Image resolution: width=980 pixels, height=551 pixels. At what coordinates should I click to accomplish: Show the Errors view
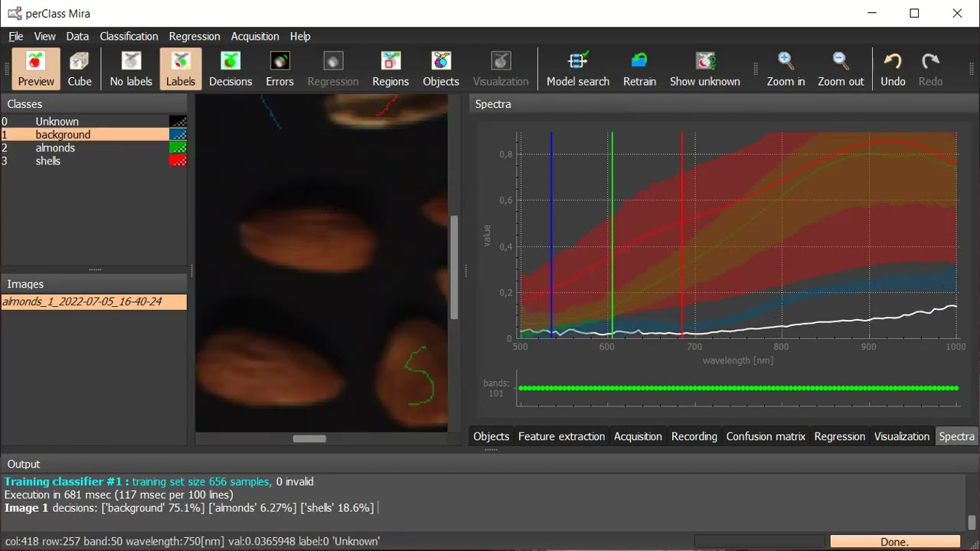point(279,69)
